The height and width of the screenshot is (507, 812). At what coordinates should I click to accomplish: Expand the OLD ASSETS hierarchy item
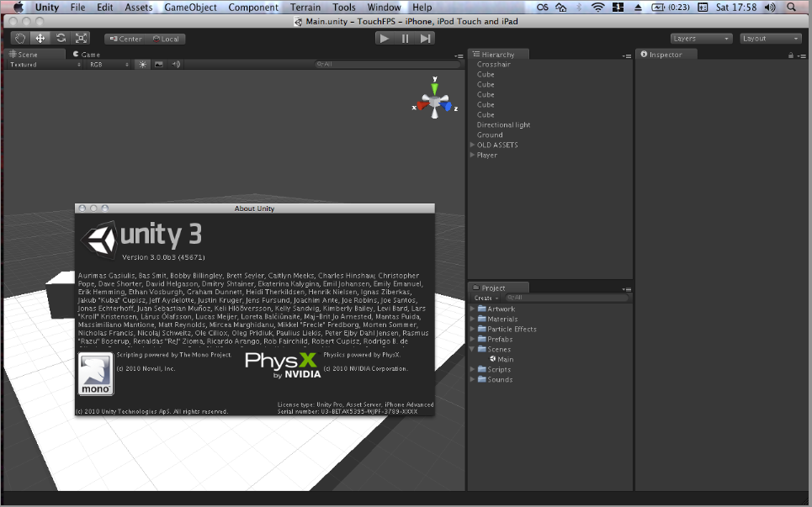tap(471, 145)
